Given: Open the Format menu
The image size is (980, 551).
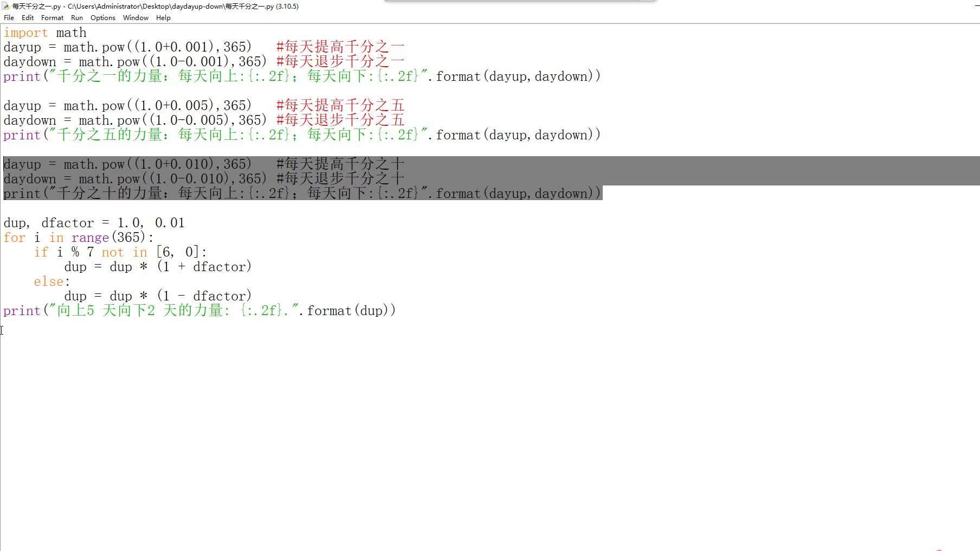Looking at the screenshot, I should [52, 17].
